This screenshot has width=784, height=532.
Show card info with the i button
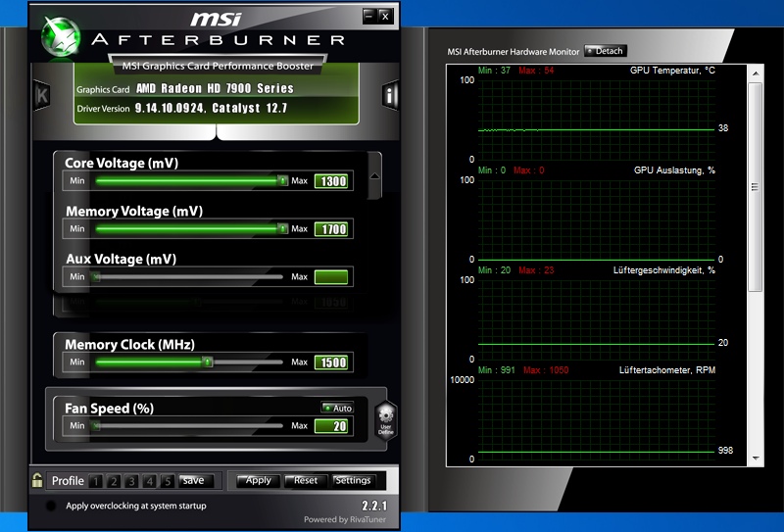click(390, 95)
